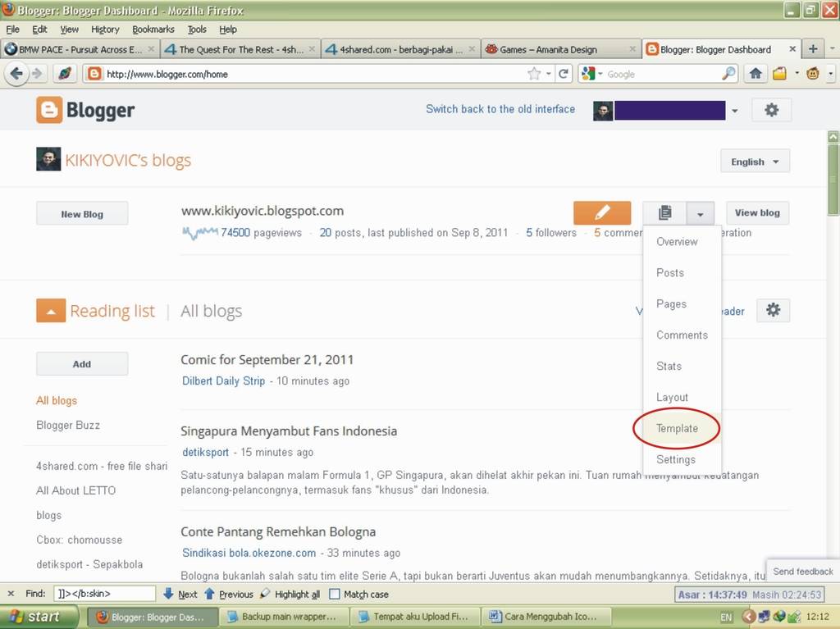Screen dimensions: 840x629
Task: Open the Firefox home page icon
Action: [x=756, y=74]
